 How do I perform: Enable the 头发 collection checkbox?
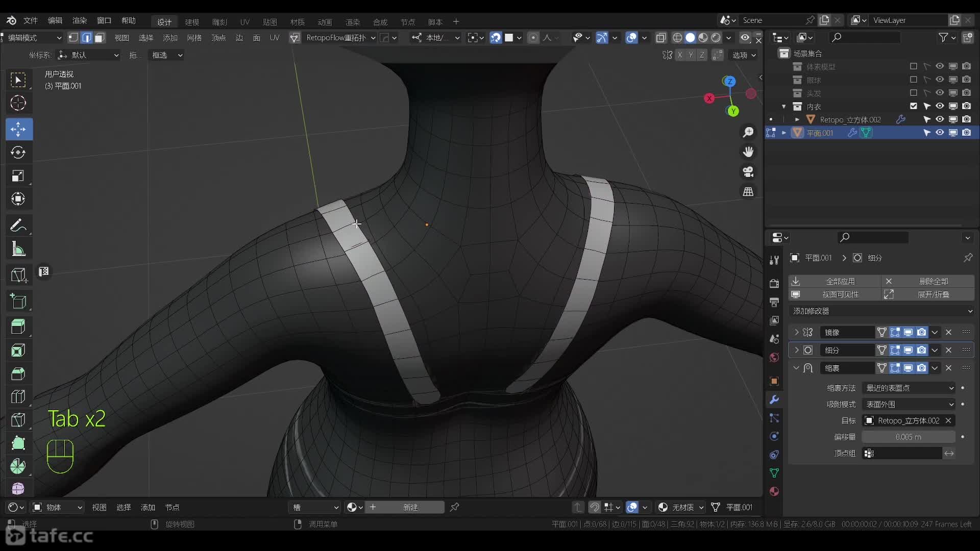[914, 93]
